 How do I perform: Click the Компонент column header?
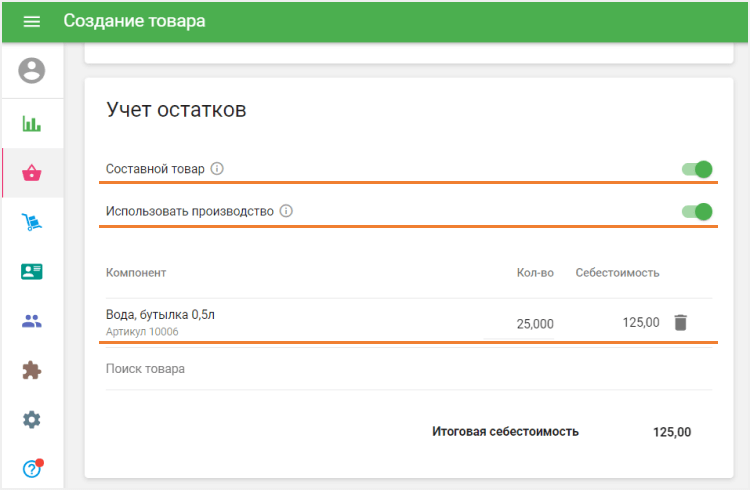136,273
